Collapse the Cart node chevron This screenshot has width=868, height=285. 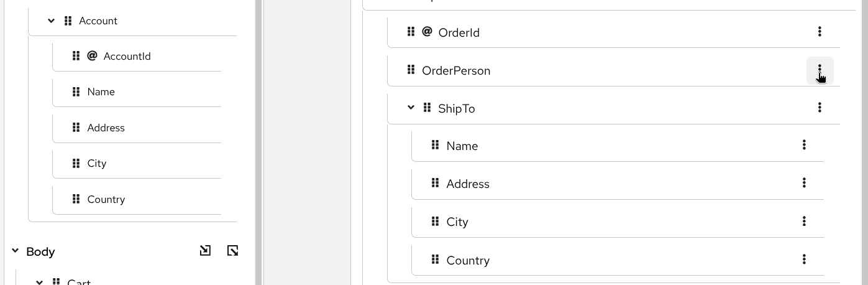point(39,282)
